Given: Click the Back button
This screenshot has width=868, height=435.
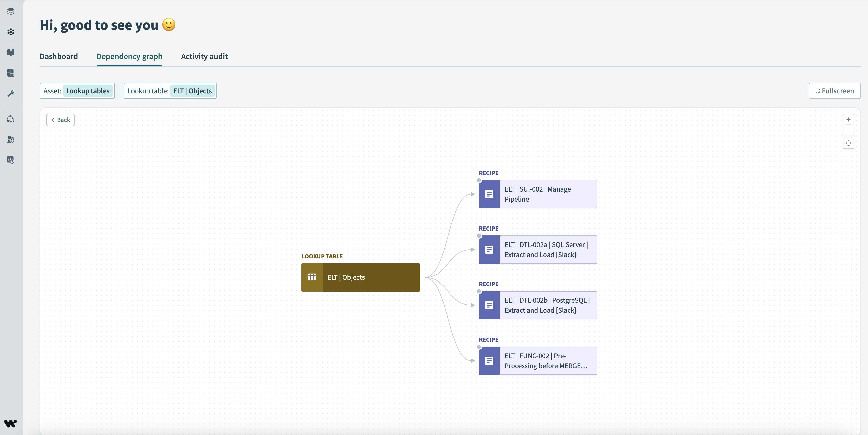Looking at the screenshot, I should pos(61,120).
